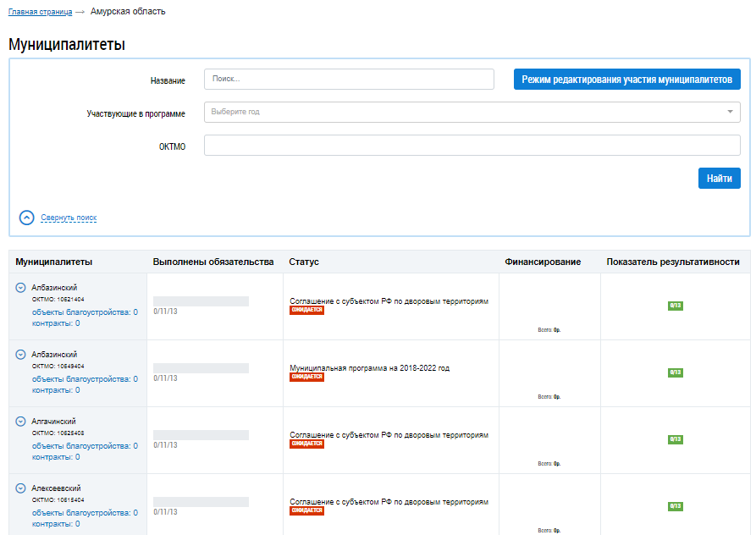This screenshot has width=756, height=535.
Task: Click the Свернуть поиск link
Action: click(x=69, y=218)
